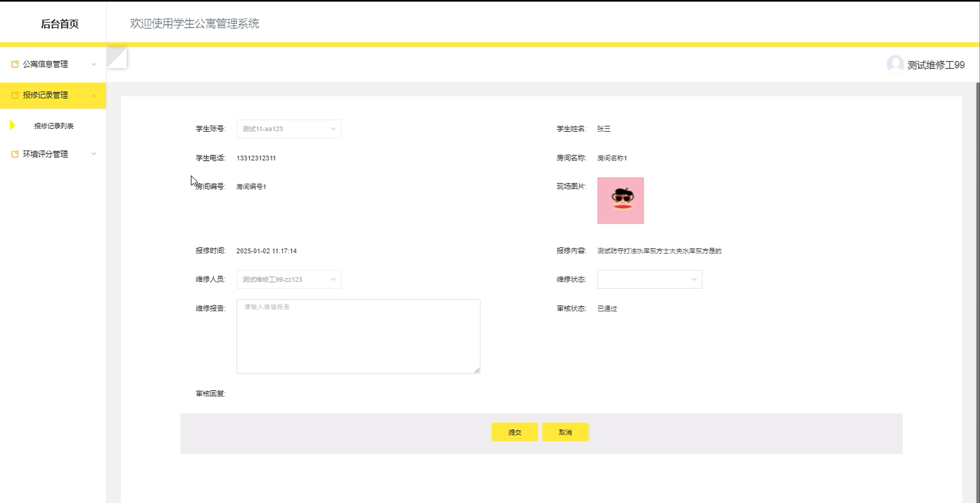Open the 报修记录列表 submenu item
This screenshot has width=980, height=503.
click(x=54, y=126)
